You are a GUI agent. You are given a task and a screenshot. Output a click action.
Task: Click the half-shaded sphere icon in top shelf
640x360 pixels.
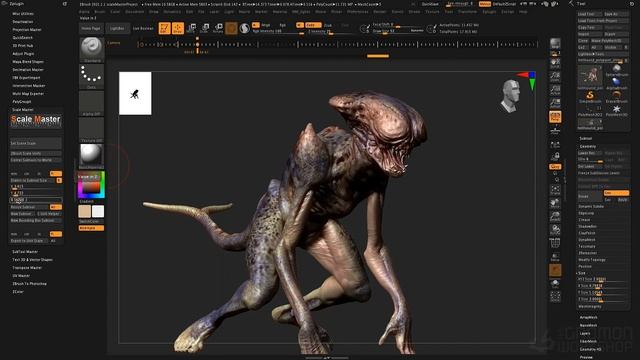[244, 28]
